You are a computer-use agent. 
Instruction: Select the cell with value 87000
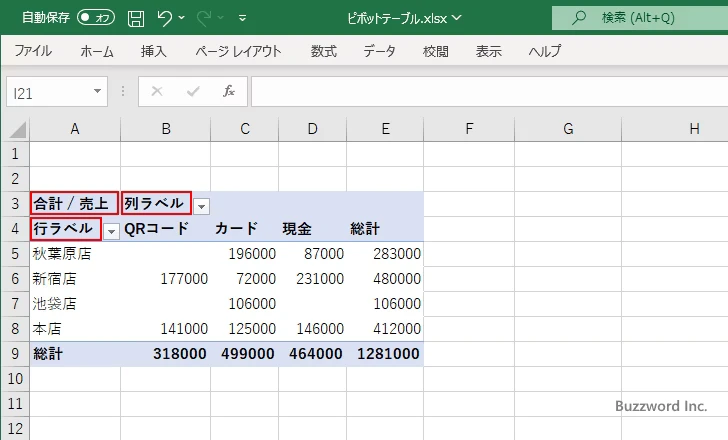click(312, 254)
